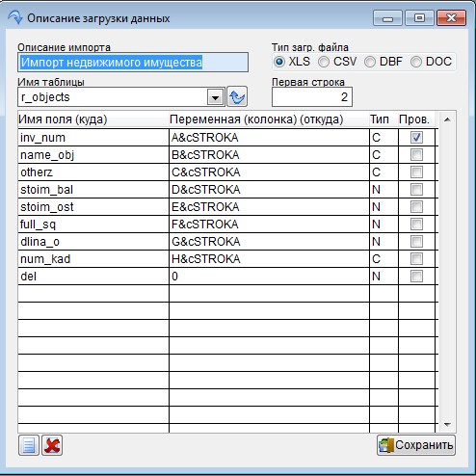Select the XLS file type radio button
This screenshot has width=476, height=476.
279,62
